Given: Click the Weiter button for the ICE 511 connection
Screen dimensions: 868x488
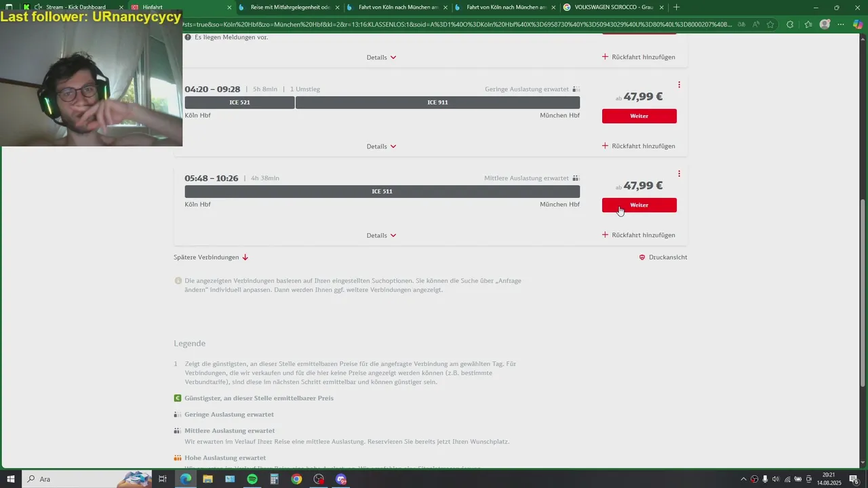Looking at the screenshot, I should coord(639,205).
